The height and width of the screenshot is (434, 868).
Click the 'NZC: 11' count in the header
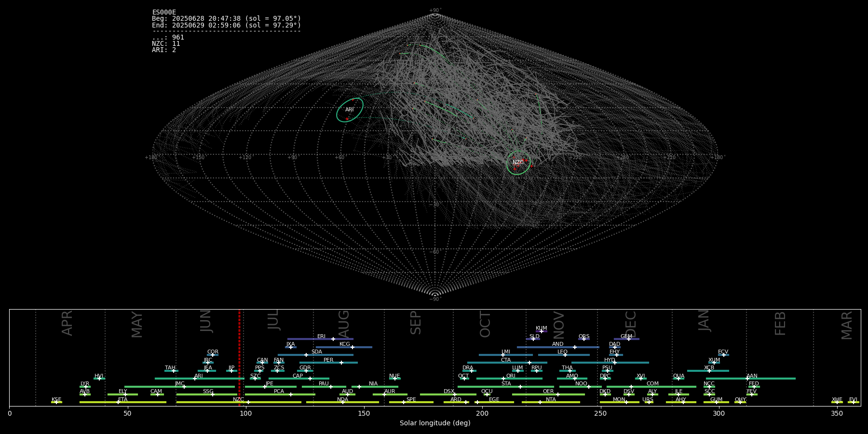tap(166, 44)
